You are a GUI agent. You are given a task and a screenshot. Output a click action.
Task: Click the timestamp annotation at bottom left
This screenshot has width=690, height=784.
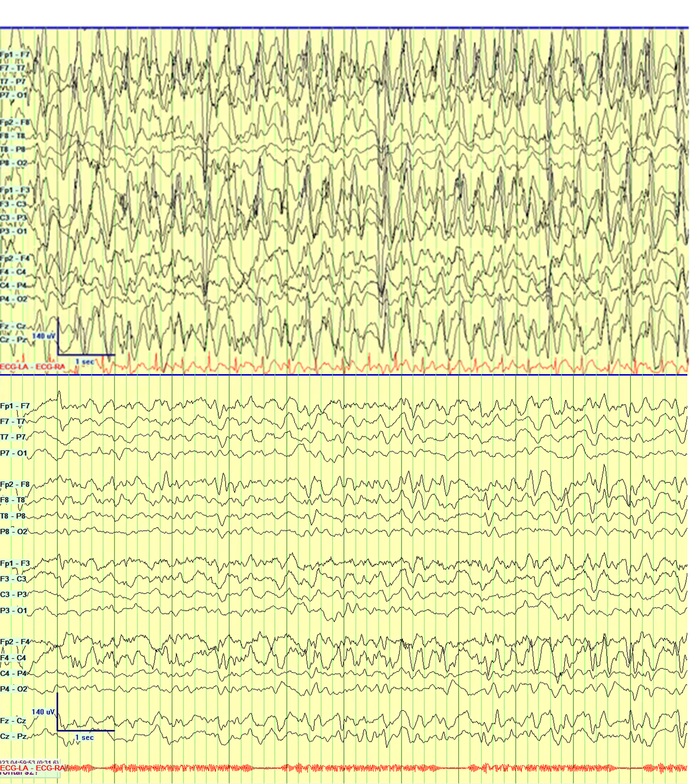pos(30,762)
